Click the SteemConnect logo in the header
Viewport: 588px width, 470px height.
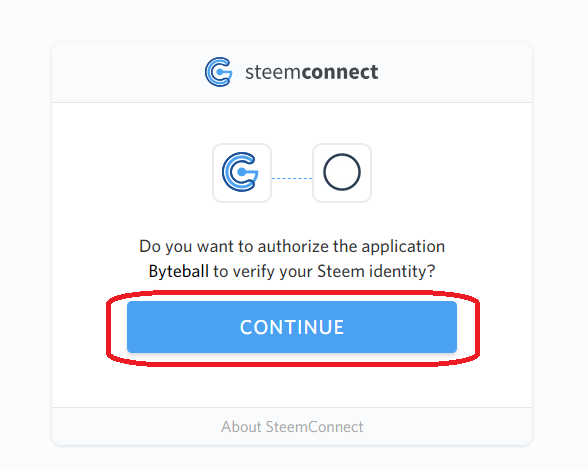point(219,72)
